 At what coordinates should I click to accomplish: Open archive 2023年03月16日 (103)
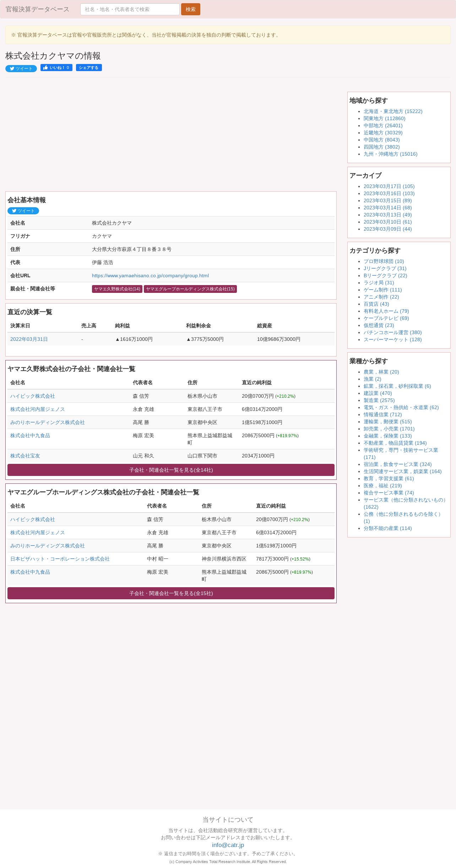click(389, 193)
